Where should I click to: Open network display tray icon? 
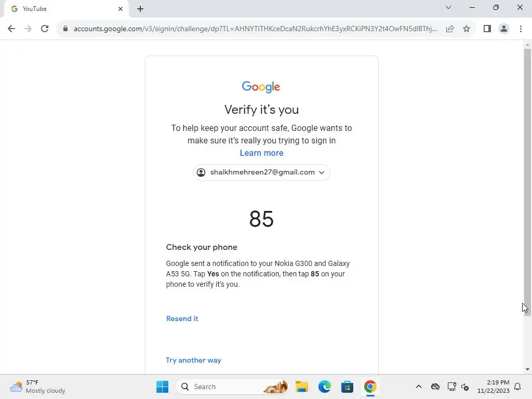451,387
